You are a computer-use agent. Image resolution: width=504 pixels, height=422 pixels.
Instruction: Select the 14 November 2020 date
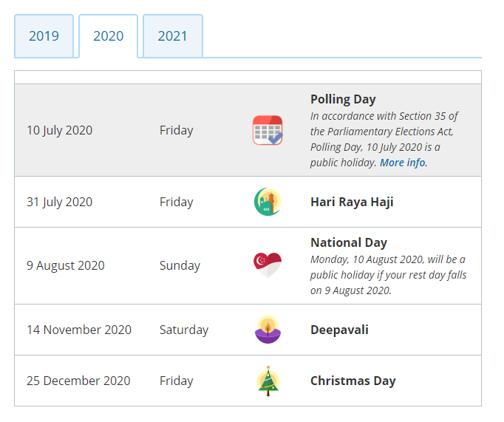click(x=79, y=330)
